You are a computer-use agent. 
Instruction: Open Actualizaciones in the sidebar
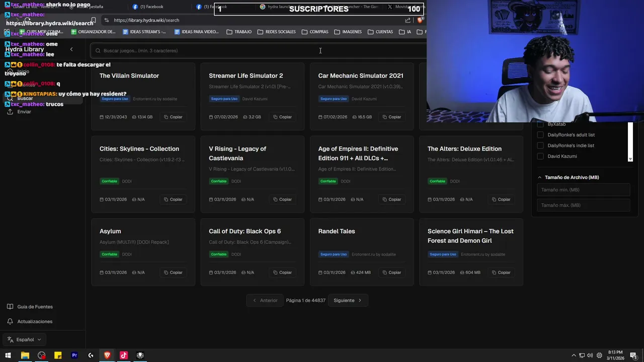click(30, 321)
